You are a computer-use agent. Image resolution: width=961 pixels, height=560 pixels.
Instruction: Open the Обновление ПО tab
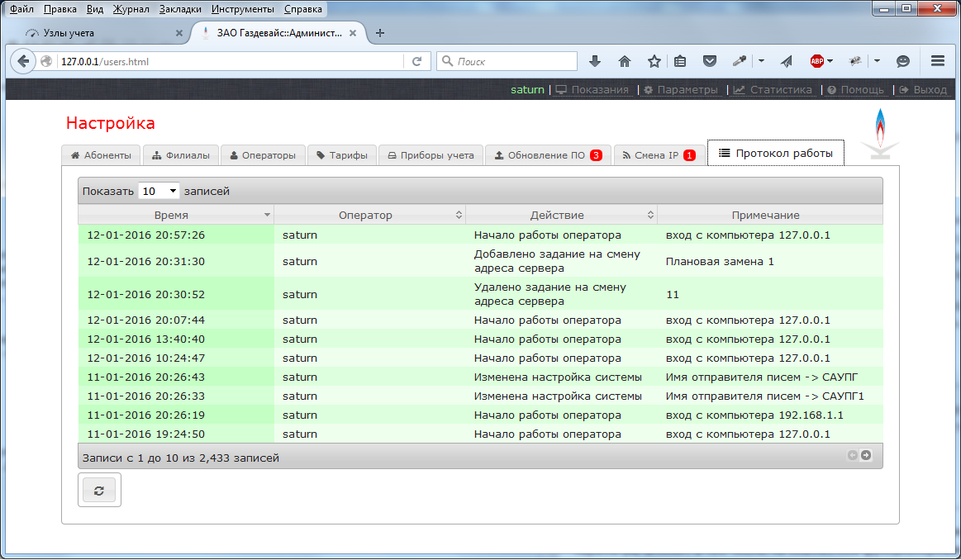click(547, 155)
